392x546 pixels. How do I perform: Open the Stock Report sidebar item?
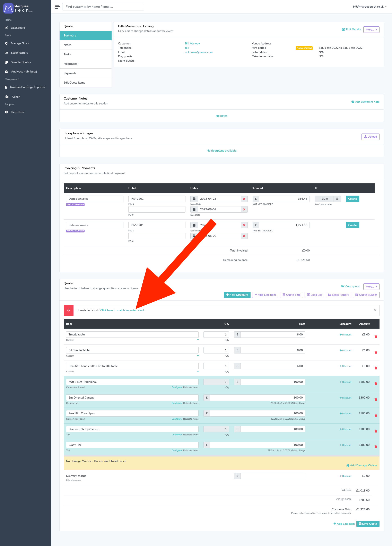point(19,52)
